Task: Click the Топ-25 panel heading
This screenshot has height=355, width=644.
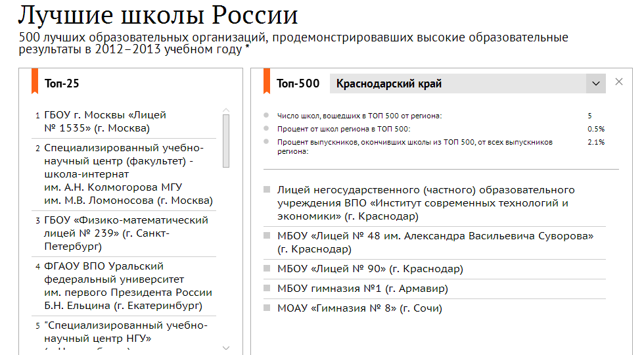Action: 62,83
